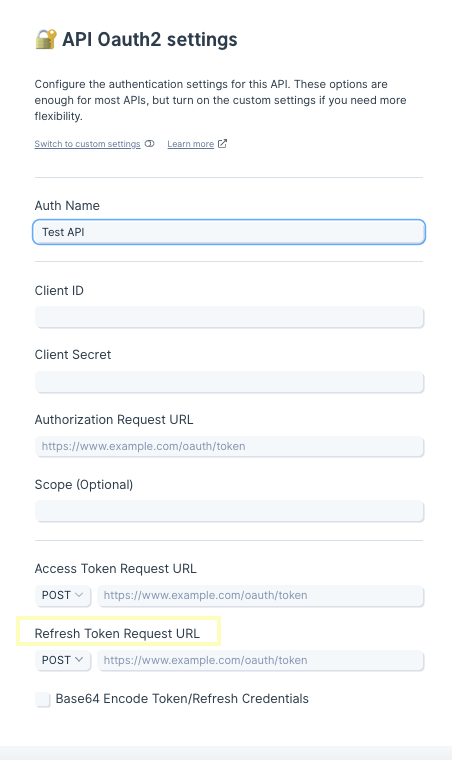This screenshot has width=452, height=760.
Task: Click the API Oauth2 settings heading
Action: (x=150, y=39)
